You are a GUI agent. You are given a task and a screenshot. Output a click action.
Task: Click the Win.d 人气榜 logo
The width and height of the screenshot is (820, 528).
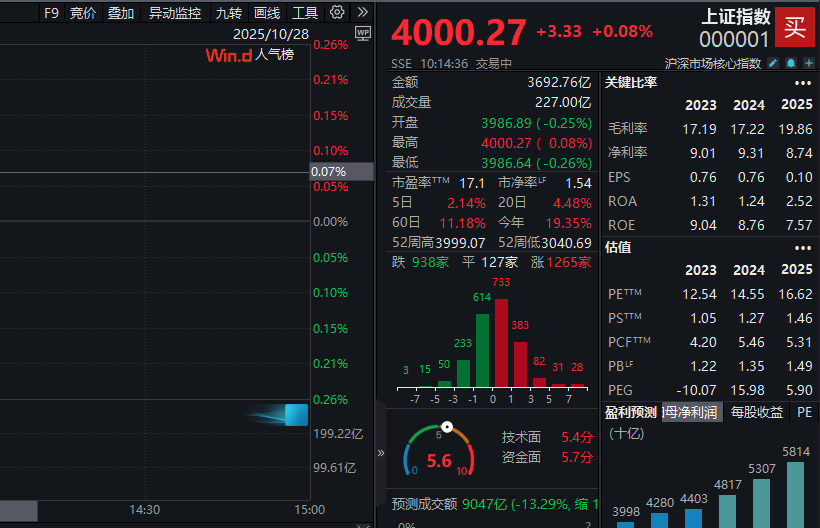tap(249, 55)
